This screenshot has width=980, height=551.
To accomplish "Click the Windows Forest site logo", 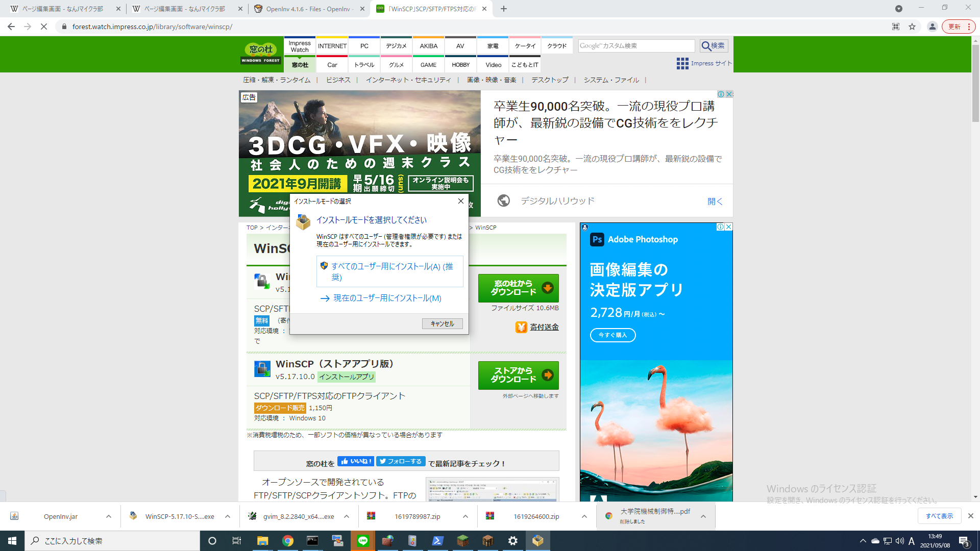I will [261, 54].
